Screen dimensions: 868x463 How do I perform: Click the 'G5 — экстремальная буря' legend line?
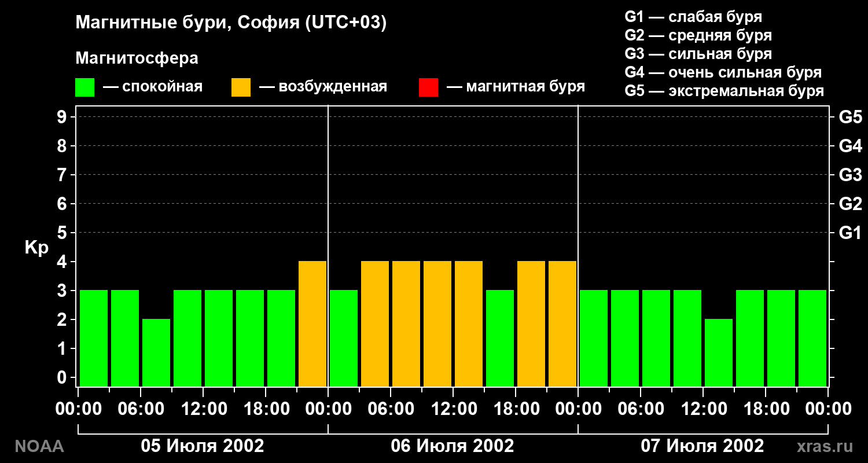(x=724, y=91)
